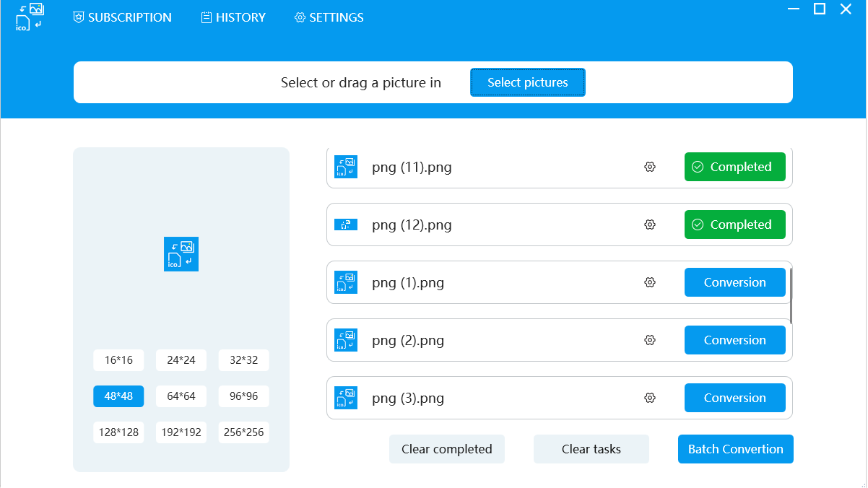868x488 pixels.
Task: Click the gear icon beside png (1).png
Action: tap(650, 282)
